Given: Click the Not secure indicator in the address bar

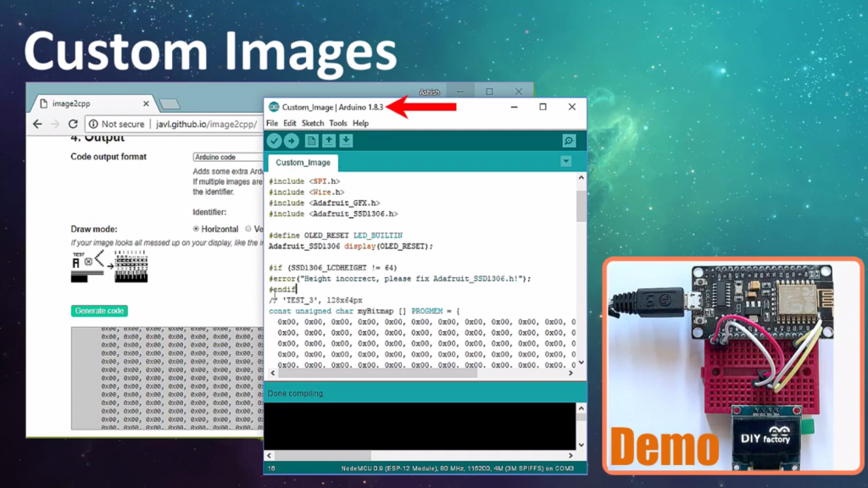Looking at the screenshot, I should (117, 124).
